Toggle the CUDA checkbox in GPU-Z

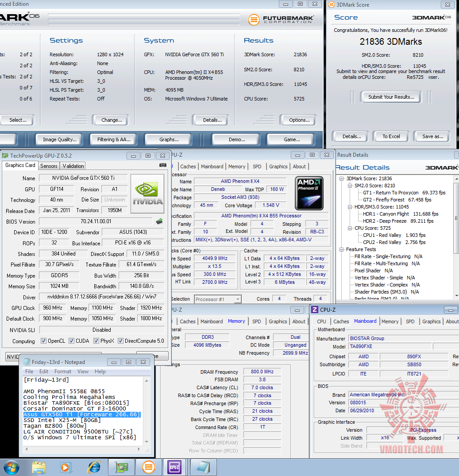click(71, 341)
